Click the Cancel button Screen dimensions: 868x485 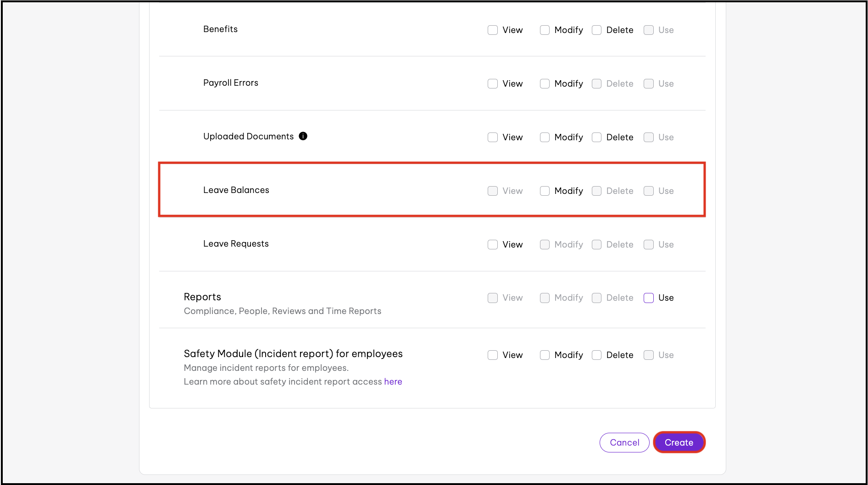pos(624,443)
